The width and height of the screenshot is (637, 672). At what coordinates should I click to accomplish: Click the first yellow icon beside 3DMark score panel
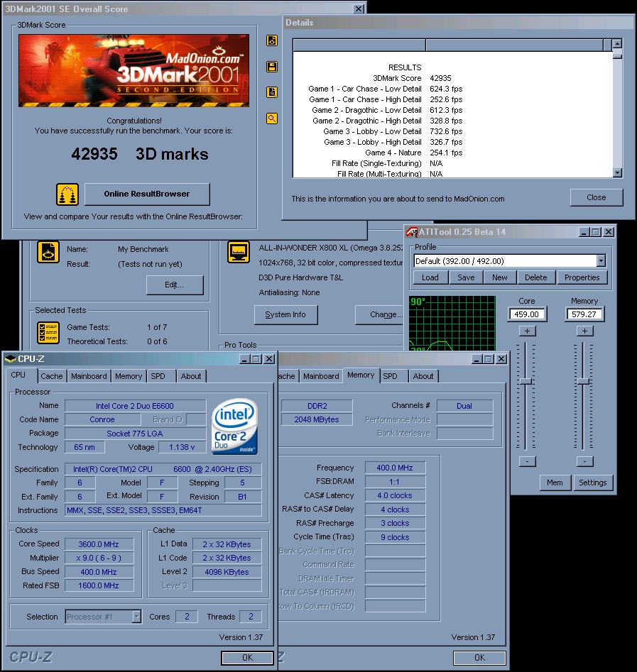click(272, 40)
